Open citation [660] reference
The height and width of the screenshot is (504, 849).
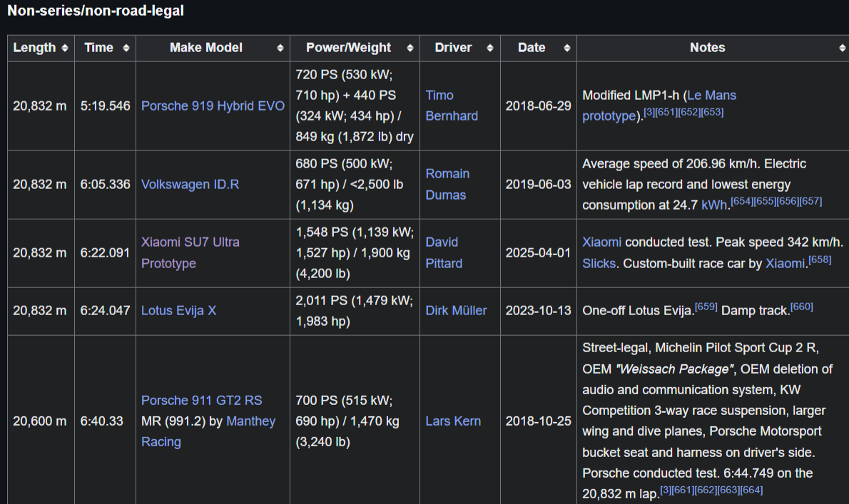click(802, 307)
